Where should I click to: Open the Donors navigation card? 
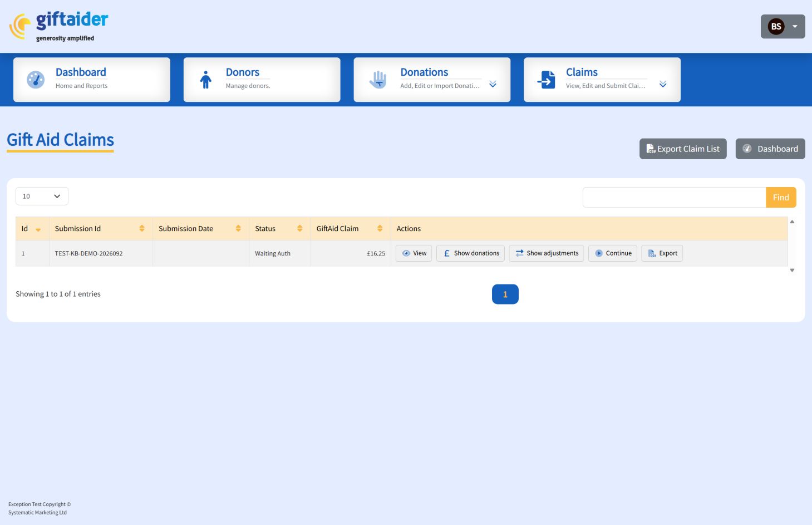262,80
